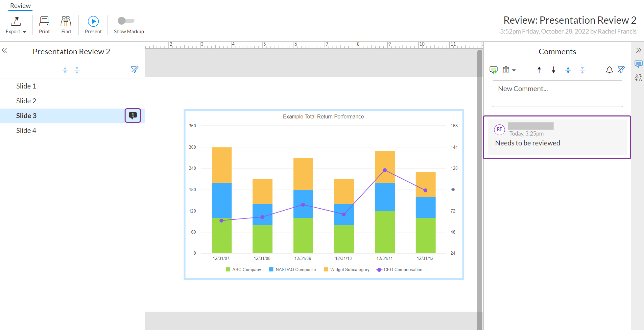Jump to the previous comment

point(539,70)
